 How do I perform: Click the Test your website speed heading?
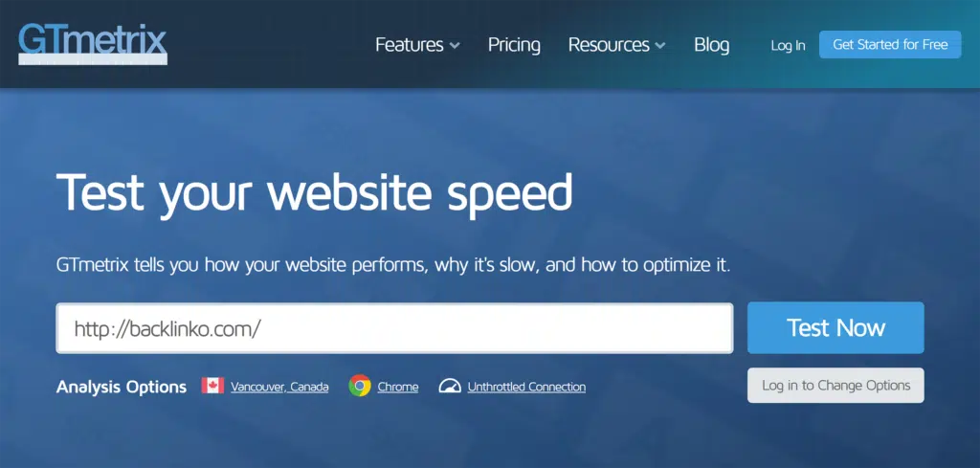click(315, 192)
